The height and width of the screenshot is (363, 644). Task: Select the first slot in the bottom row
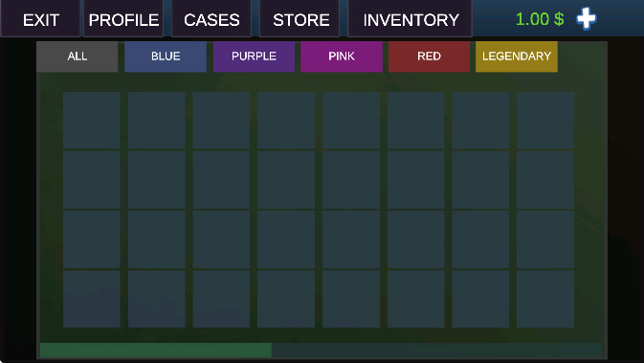92,299
